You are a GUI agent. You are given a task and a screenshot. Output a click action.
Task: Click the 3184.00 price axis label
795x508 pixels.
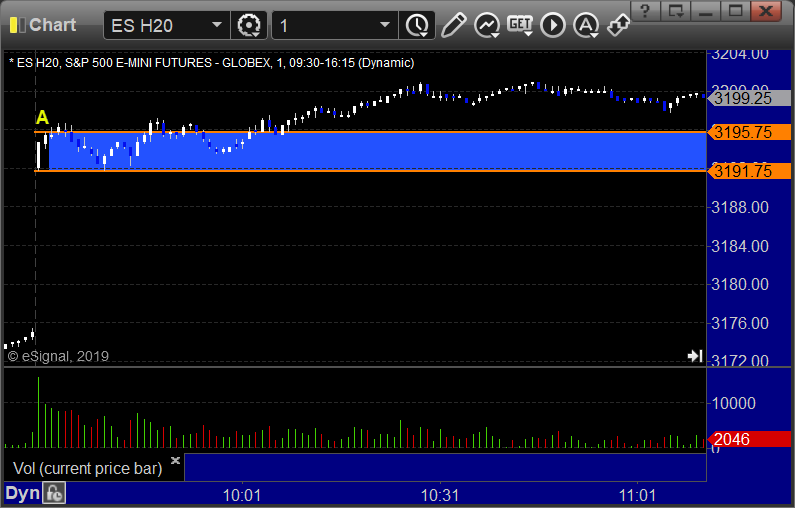[x=740, y=246]
